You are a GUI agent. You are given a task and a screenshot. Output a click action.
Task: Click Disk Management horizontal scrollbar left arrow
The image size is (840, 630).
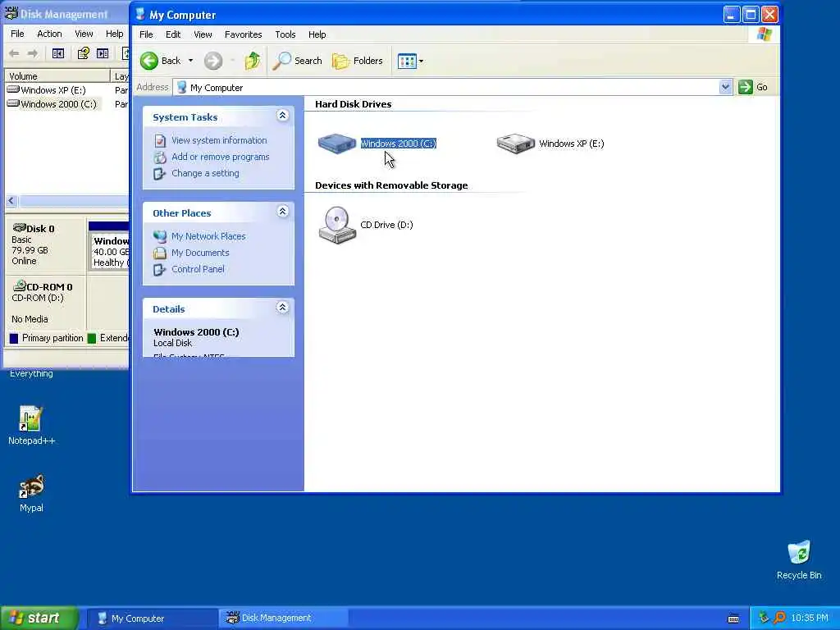pyautogui.click(x=11, y=201)
